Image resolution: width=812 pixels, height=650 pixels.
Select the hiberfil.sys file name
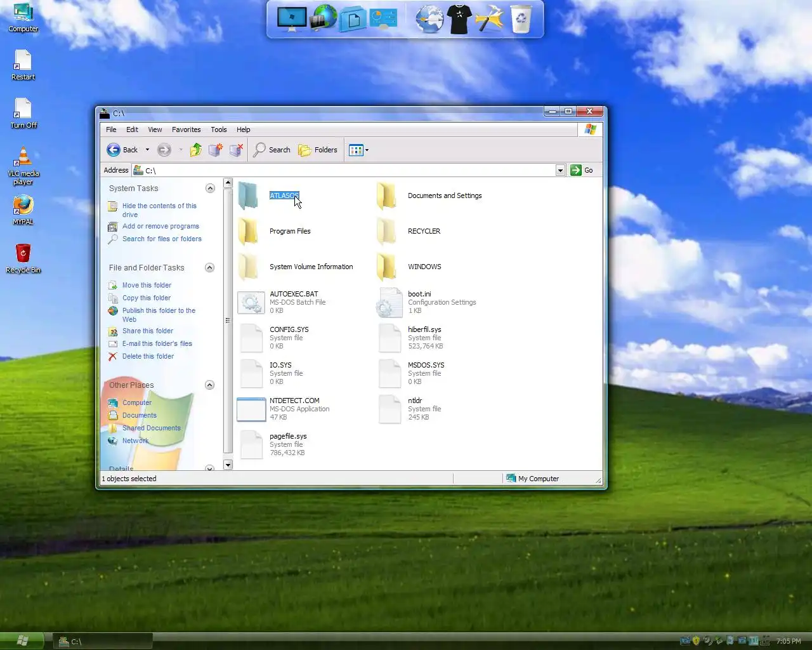[424, 329]
